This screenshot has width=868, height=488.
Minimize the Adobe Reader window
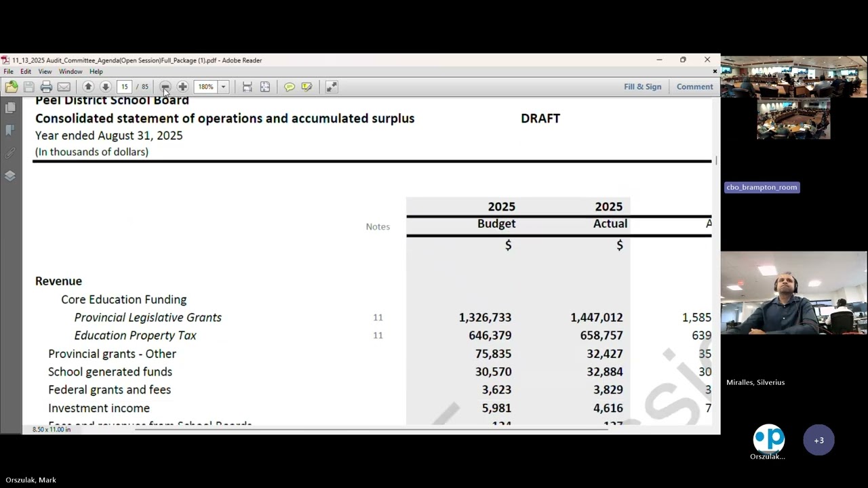pos(659,60)
